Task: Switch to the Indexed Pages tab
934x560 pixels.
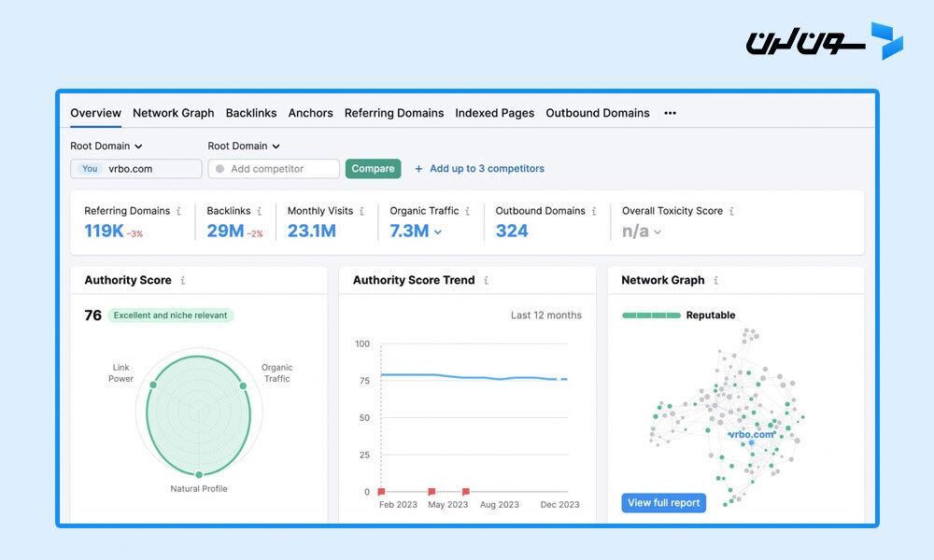Action: (495, 113)
